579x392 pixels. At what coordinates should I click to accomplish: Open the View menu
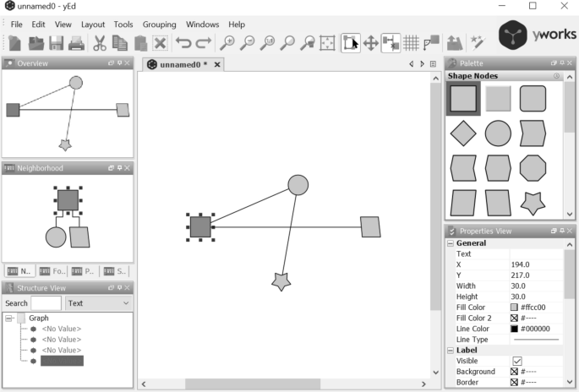63,24
